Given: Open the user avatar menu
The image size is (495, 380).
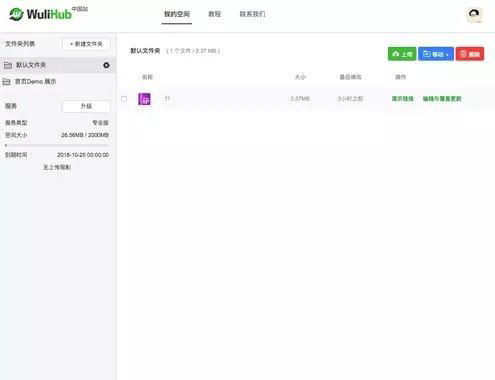Looking at the screenshot, I should (474, 15).
